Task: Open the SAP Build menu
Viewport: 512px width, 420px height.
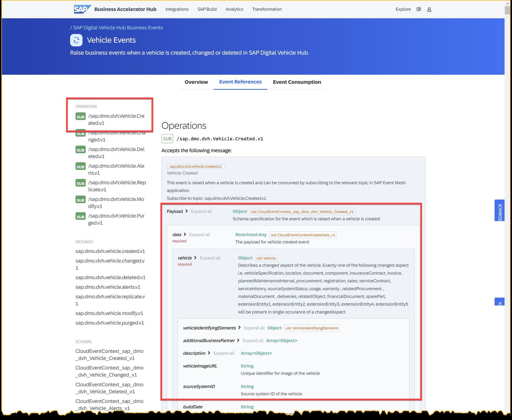Action: 207,9
